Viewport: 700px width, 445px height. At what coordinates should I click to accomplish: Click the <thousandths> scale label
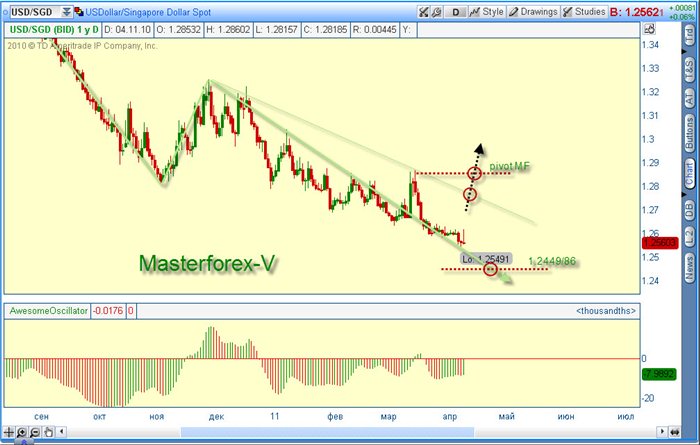(x=606, y=311)
